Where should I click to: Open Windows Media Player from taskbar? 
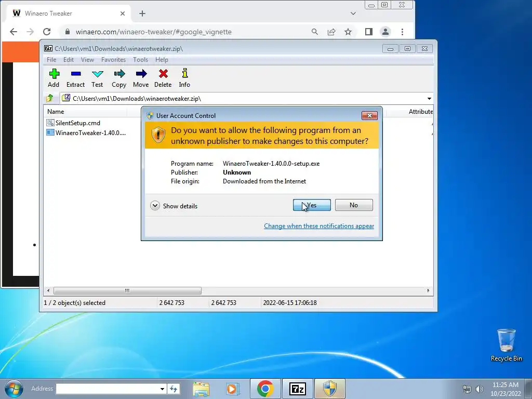[232, 389]
